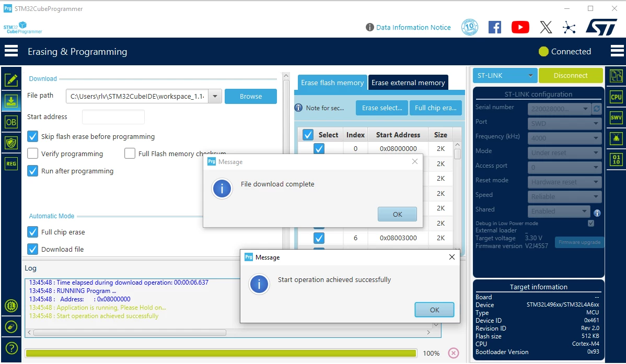626x364 pixels.
Task: Toggle Run after programming checkbox
Action: [33, 171]
